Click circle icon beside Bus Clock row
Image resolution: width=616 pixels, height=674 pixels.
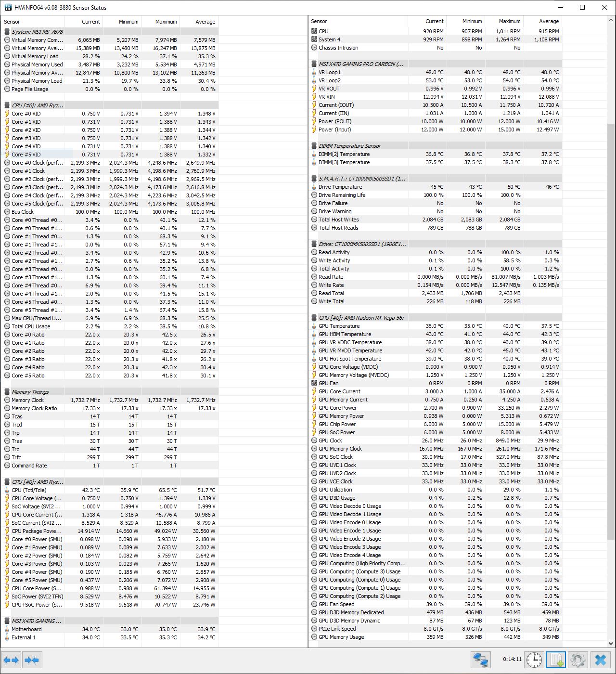click(7, 212)
